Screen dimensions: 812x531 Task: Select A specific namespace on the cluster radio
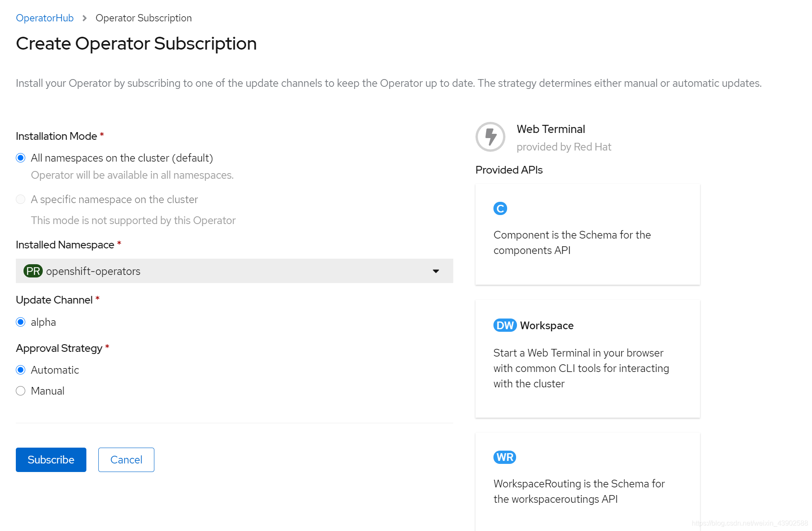click(21, 199)
